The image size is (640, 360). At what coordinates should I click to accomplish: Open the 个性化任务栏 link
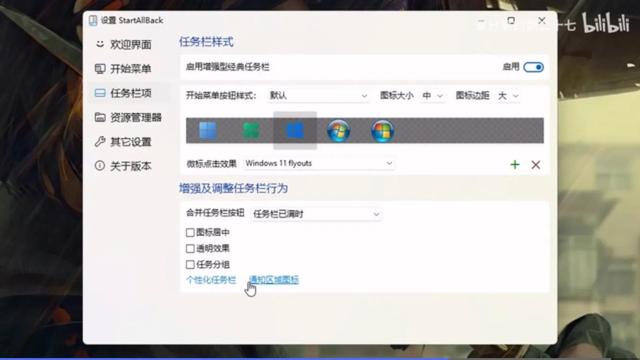[x=211, y=280]
